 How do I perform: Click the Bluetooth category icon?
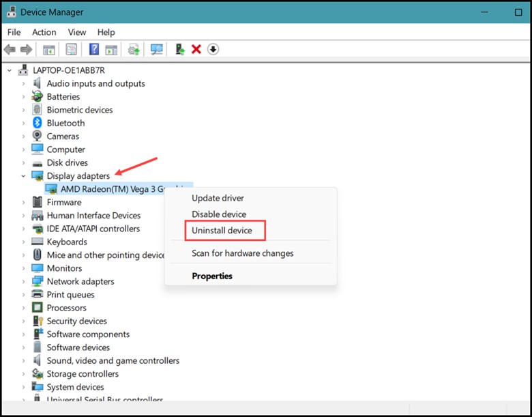37,123
